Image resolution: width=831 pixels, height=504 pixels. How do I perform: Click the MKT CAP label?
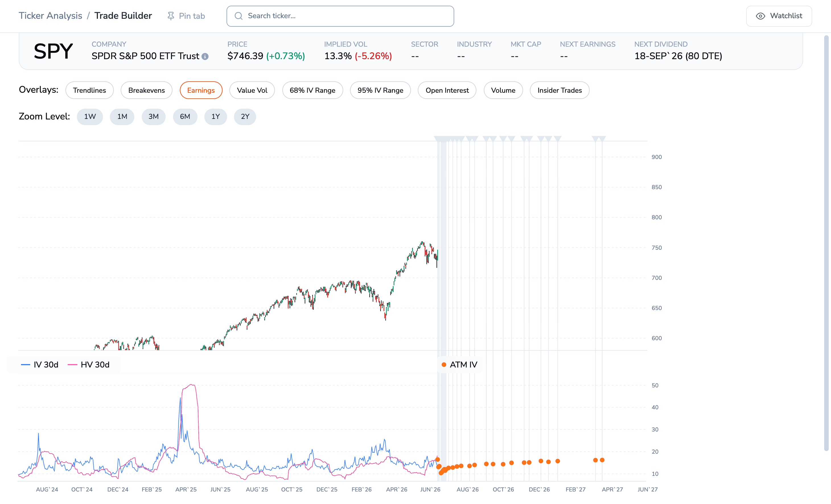(526, 44)
